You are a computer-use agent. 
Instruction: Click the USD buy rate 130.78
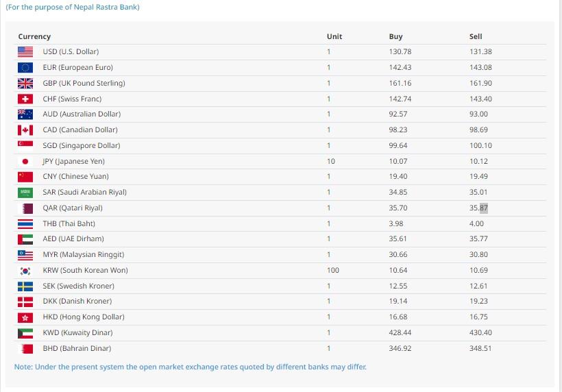400,52
